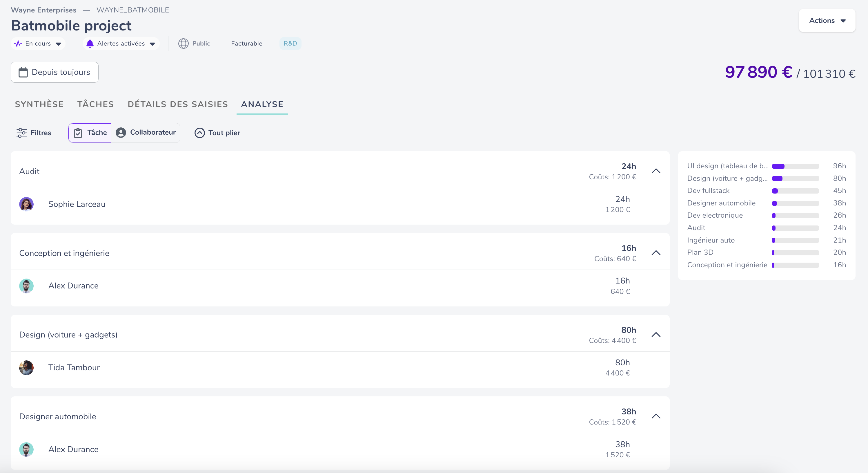868x473 pixels.
Task: Click the clipboard icon on Tâche
Action: pyautogui.click(x=78, y=133)
